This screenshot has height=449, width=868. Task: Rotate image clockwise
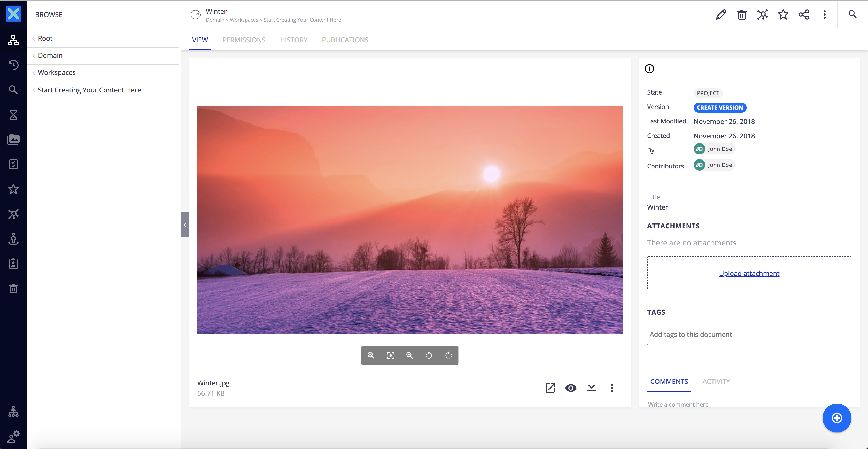[448, 355]
